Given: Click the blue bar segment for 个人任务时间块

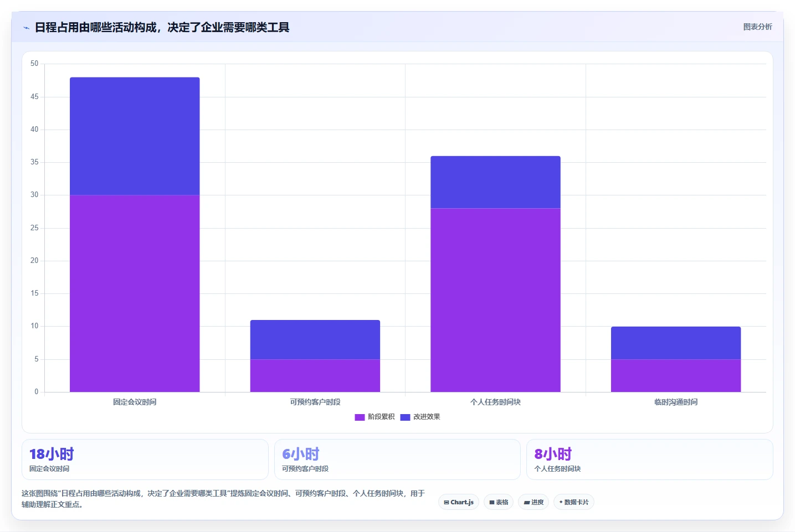Looking at the screenshot, I should pyautogui.click(x=495, y=182).
